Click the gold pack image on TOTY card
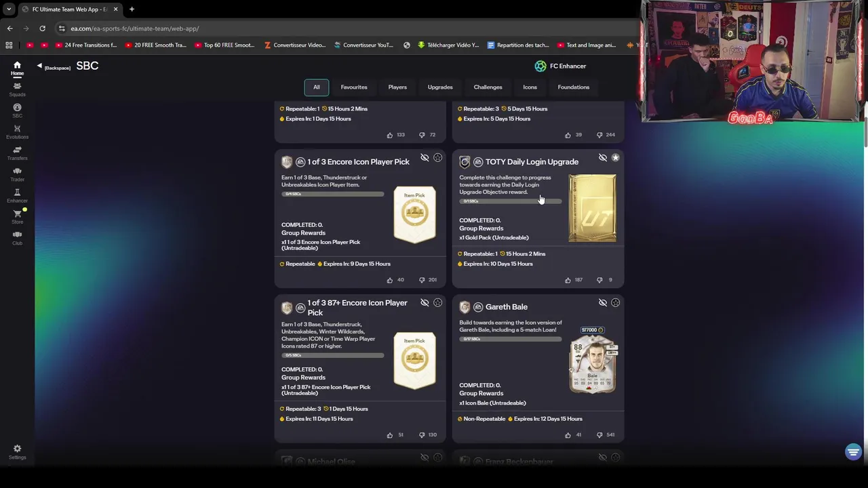The image size is (868, 488). pos(592,208)
